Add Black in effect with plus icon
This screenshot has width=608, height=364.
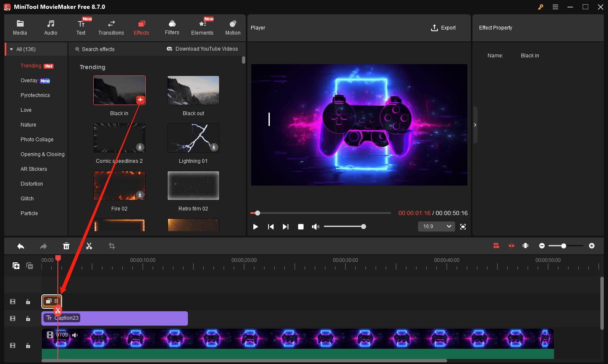coord(141,100)
